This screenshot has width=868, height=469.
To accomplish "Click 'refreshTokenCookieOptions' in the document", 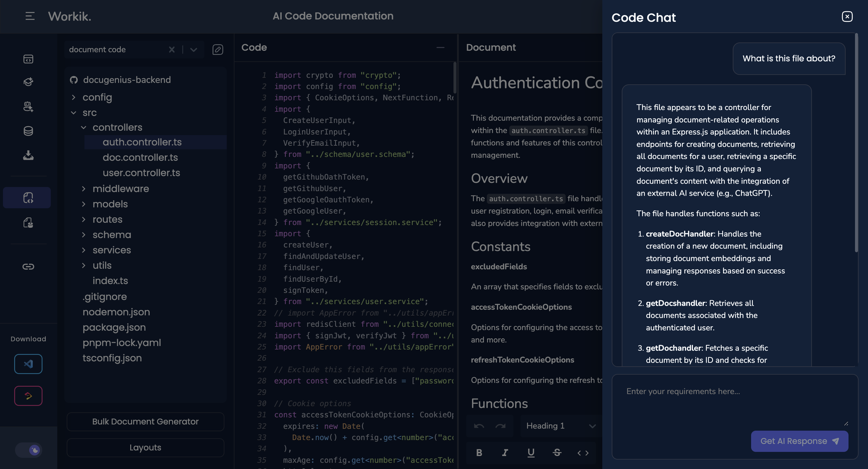I will coord(522,360).
